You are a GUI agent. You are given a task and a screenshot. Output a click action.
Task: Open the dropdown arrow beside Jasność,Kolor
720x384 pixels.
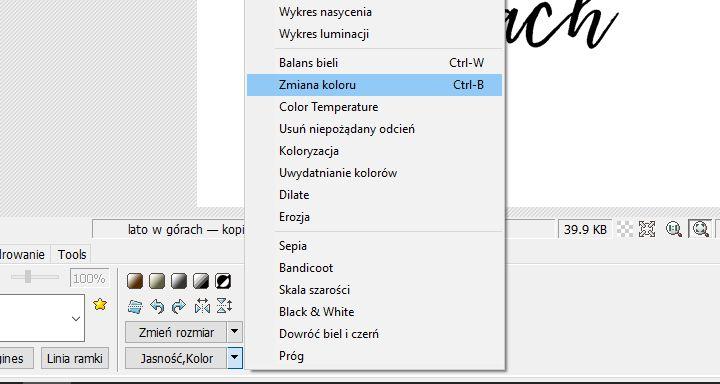(235, 358)
